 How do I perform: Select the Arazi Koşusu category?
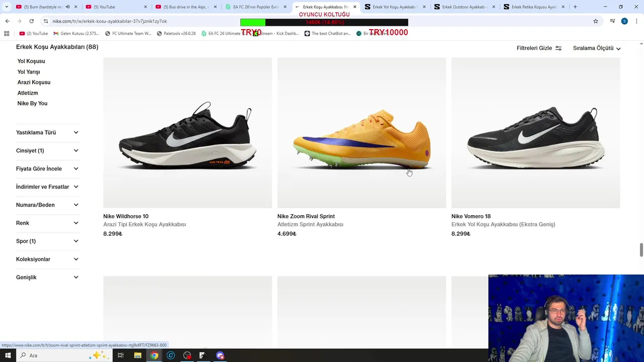click(34, 82)
